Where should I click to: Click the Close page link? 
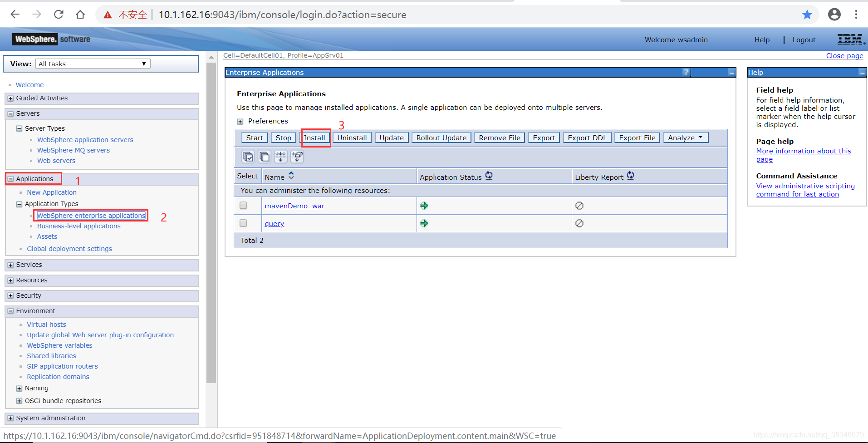click(844, 55)
